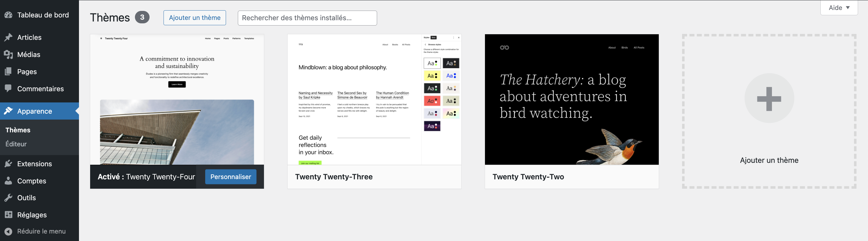The width and height of the screenshot is (868, 241).
Task: Select Pages in the admin sidebar
Action: click(39, 72)
